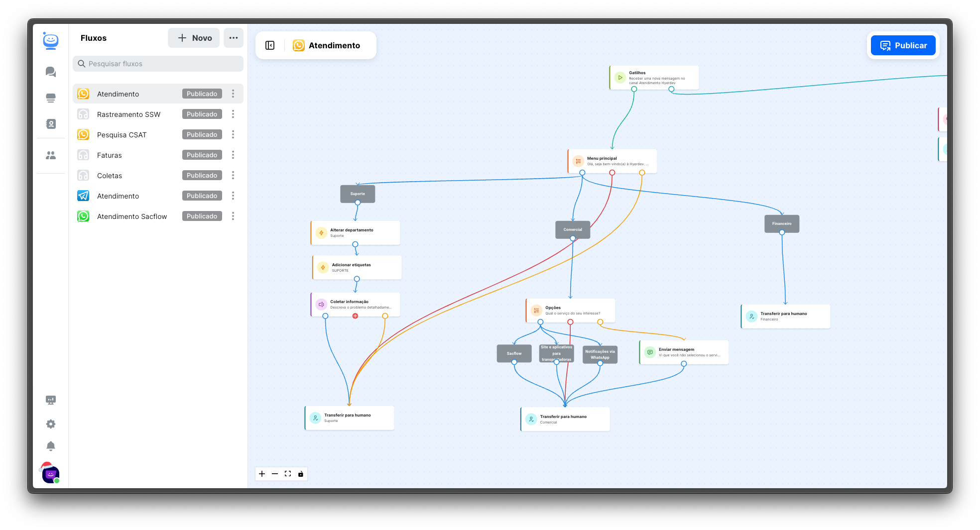Click the user avatar with Santa hat
The height and width of the screenshot is (530, 980).
pyautogui.click(x=50, y=473)
